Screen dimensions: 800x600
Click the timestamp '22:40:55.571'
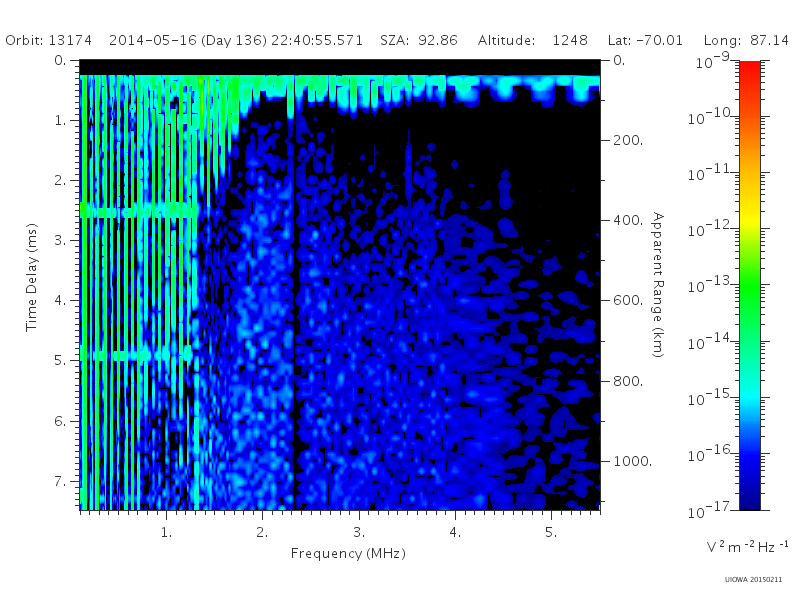click(317, 40)
